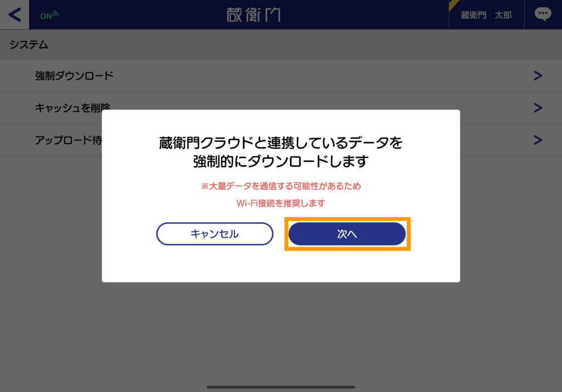Select the アップロード待ち menu row
562x392 pixels.
(x=281, y=140)
